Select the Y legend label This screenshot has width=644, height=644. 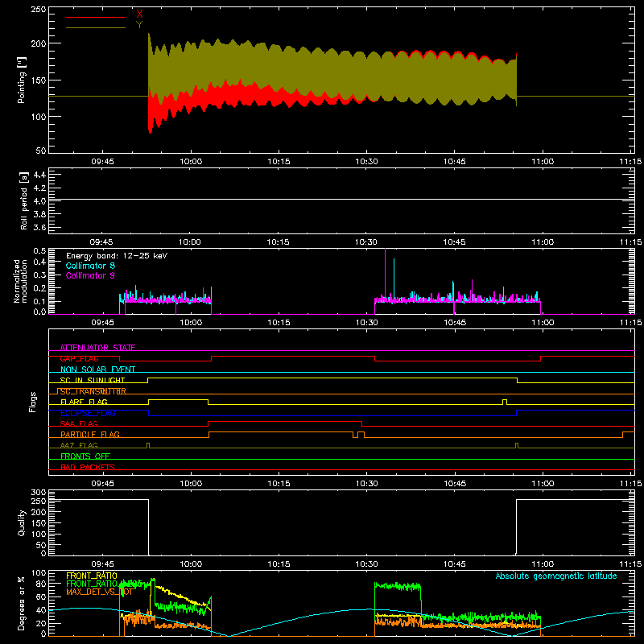click(139, 25)
